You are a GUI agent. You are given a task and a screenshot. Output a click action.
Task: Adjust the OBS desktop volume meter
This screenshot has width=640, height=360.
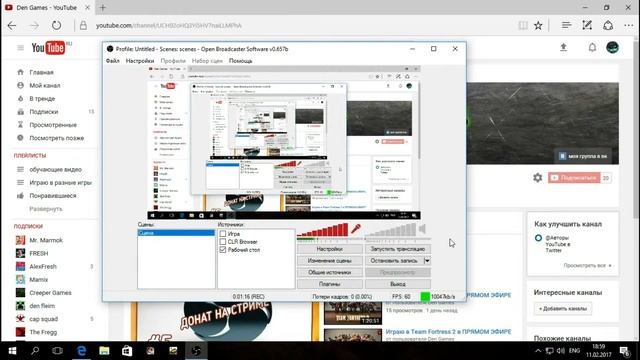pyautogui.click(x=391, y=230)
